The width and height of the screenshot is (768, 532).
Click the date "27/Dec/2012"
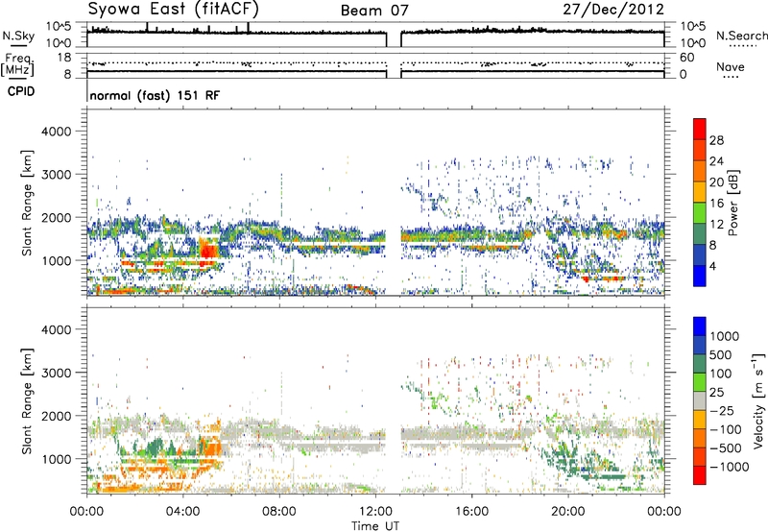tap(613, 10)
